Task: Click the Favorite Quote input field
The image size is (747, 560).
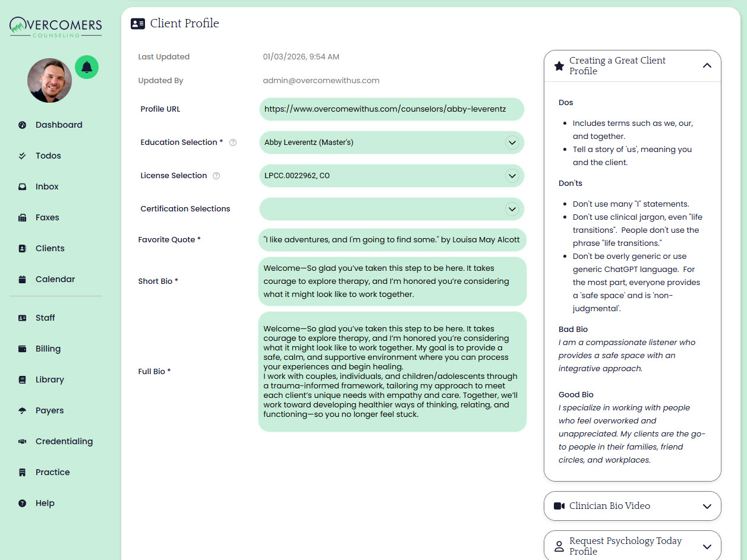Action: point(392,240)
